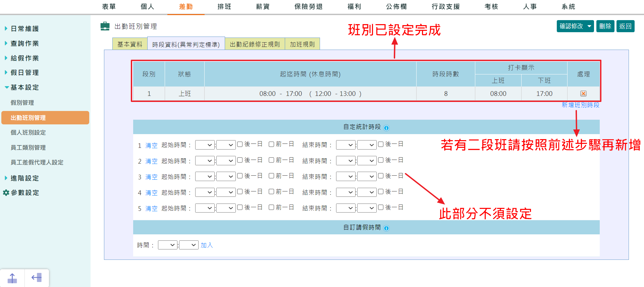Image resolution: width=644 pixels, height=287 pixels.
Task: Open the 系統 top menu
Action: coord(569,7)
